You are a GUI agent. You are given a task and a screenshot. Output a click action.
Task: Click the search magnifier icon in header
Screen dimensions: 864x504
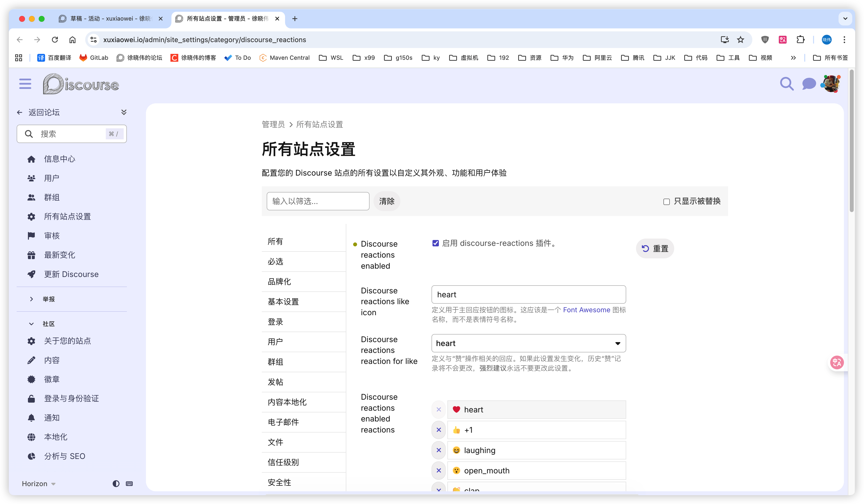(787, 84)
